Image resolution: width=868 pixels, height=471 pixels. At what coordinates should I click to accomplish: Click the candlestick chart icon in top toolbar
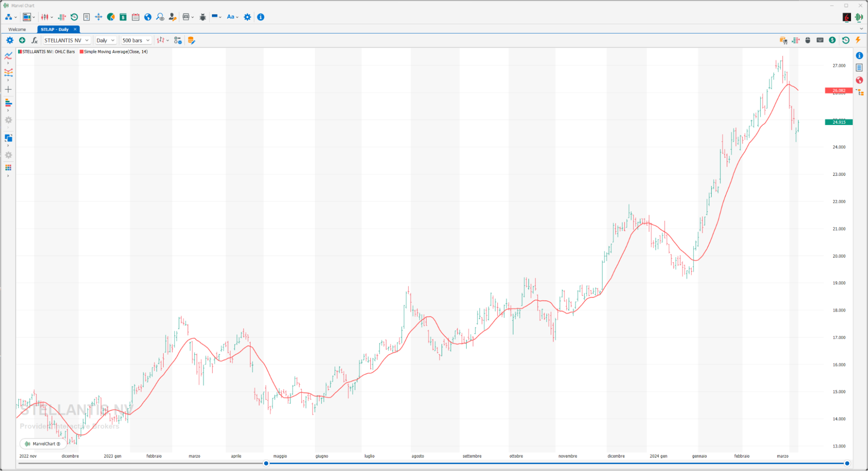click(45, 17)
